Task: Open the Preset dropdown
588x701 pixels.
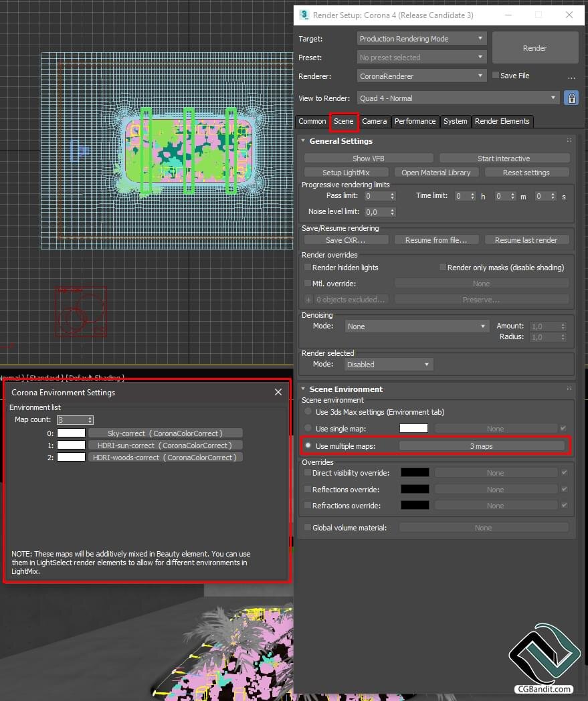Action: (421, 58)
